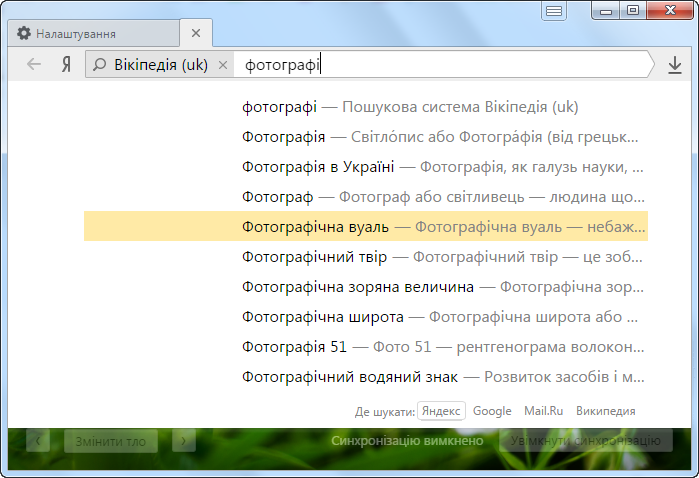
Task: Go to previous background with left chevron
Action: 38,441
